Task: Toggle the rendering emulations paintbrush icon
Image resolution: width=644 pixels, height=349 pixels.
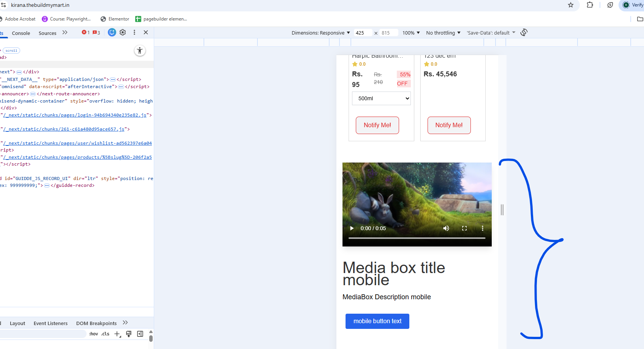Action: point(129,334)
